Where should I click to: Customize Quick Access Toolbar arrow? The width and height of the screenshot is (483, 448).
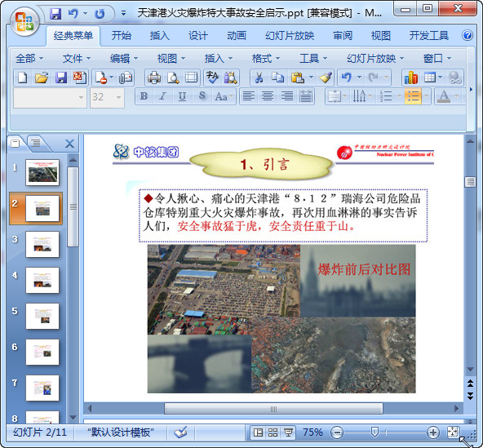coord(123,13)
